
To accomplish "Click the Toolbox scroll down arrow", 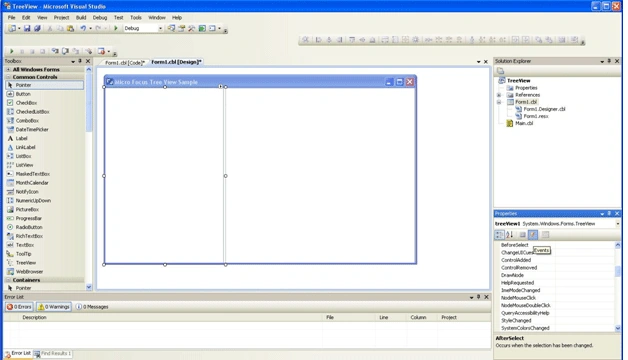I will click(x=89, y=287).
